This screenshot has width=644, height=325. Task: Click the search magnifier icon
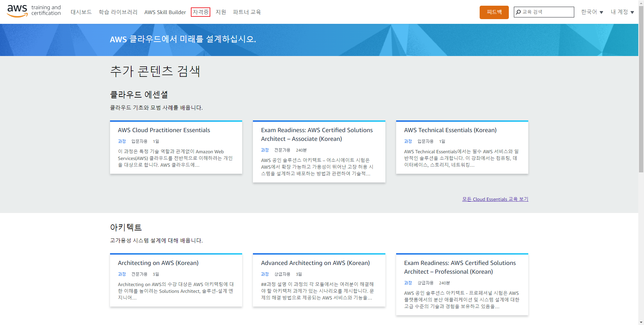(x=518, y=12)
